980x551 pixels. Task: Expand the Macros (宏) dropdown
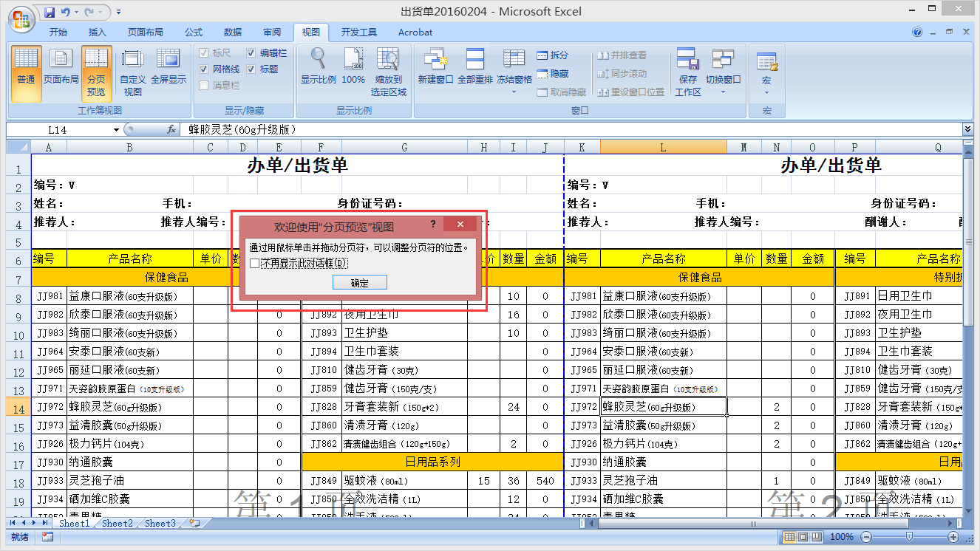click(x=766, y=92)
